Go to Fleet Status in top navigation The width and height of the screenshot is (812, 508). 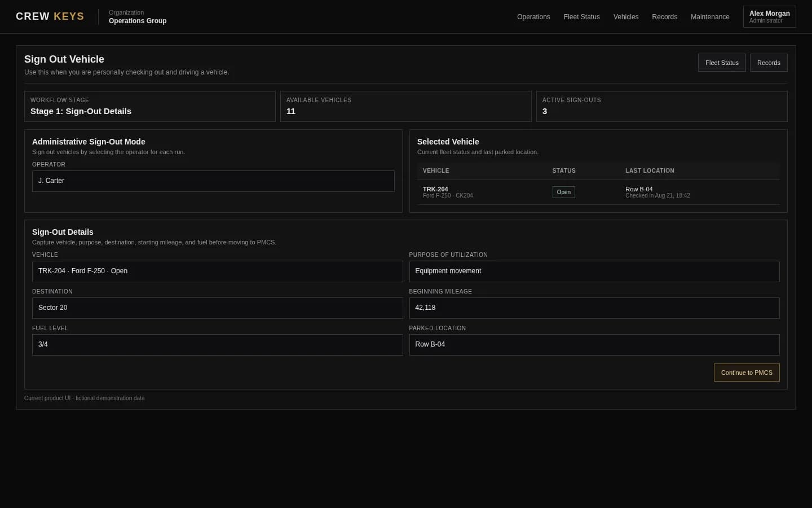(581, 17)
